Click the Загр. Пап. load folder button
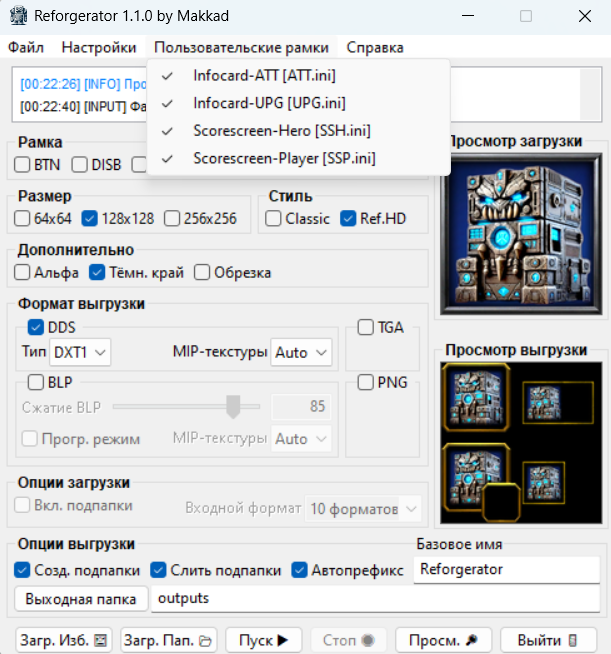Image resolution: width=611 pixels, height=654 pixels. 168,640
